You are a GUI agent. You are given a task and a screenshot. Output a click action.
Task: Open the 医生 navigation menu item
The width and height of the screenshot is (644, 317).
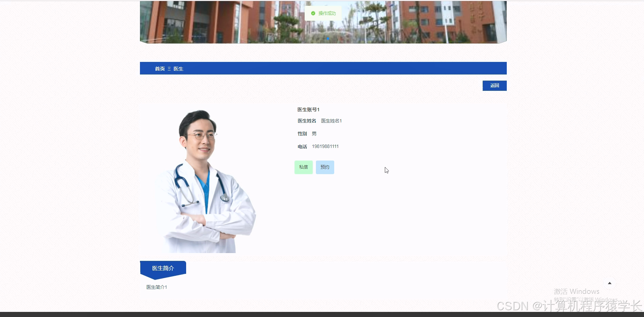pos(178,68)
